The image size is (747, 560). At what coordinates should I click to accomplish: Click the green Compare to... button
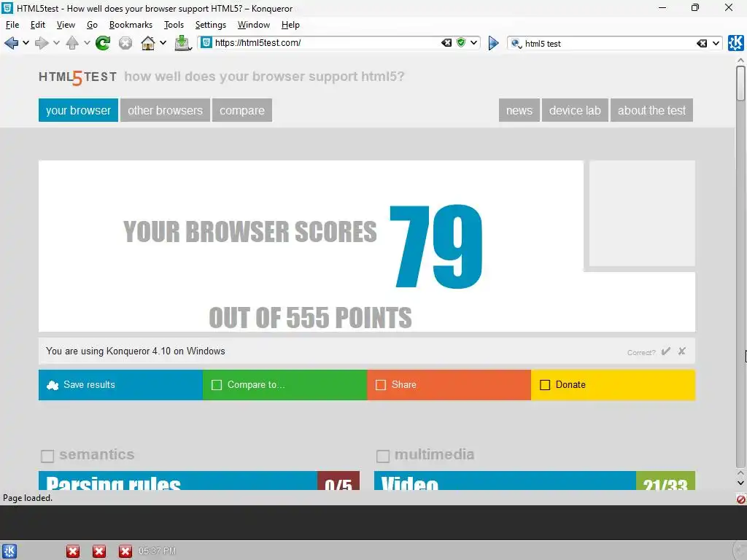click(x=285, y=385)
